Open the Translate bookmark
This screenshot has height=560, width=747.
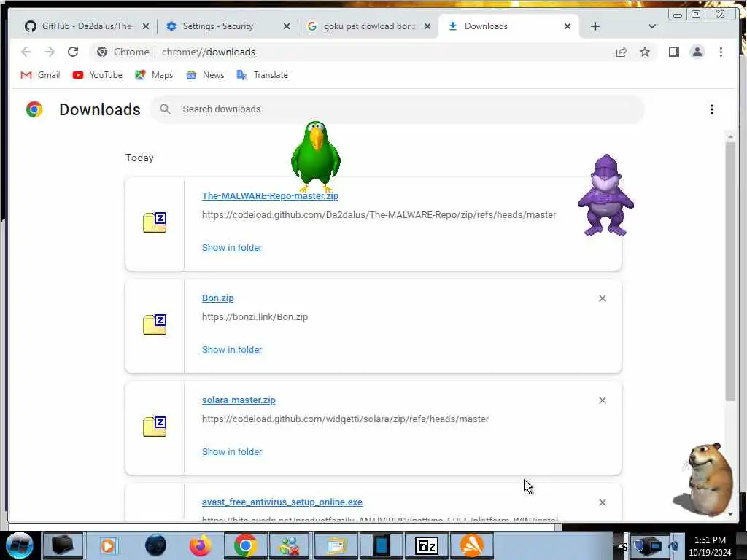[x=263, y=75]
